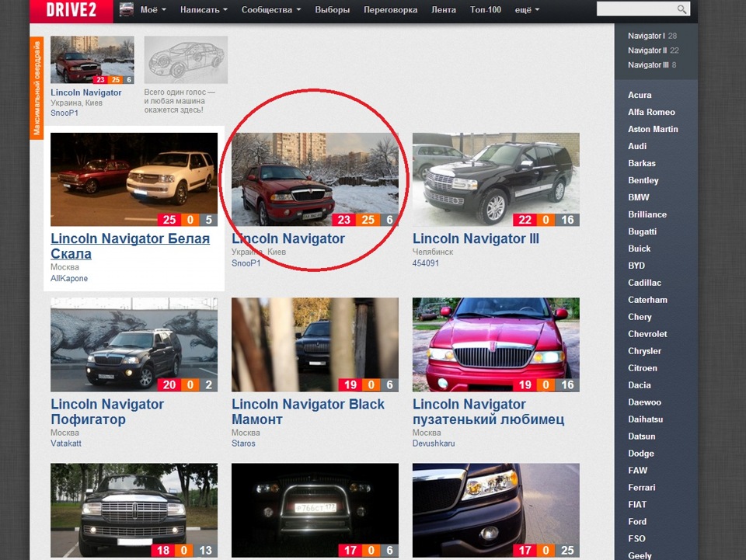Open the Dodge brand link

tap(641, 454)
